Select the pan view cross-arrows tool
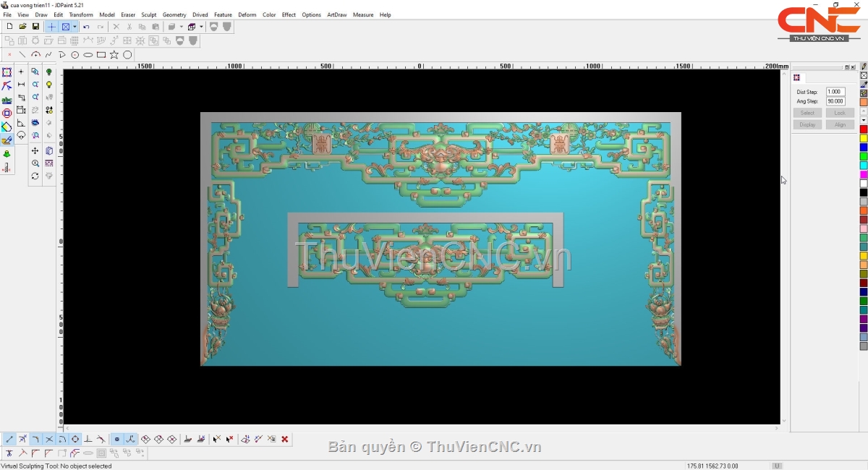This screenshot has height=470, width=868. tap(35, 150)
